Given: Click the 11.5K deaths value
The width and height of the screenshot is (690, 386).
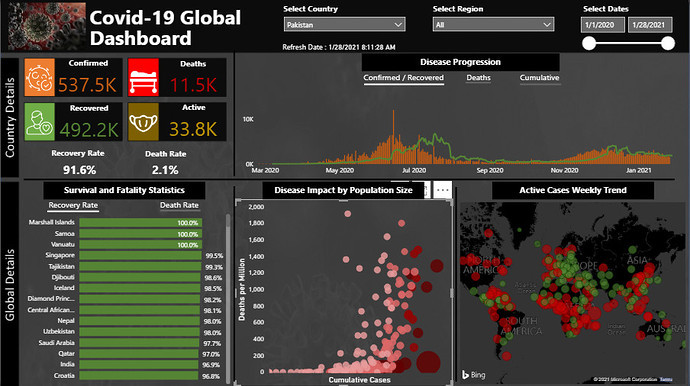Looking at the screenshot, I should click(193, 85).
